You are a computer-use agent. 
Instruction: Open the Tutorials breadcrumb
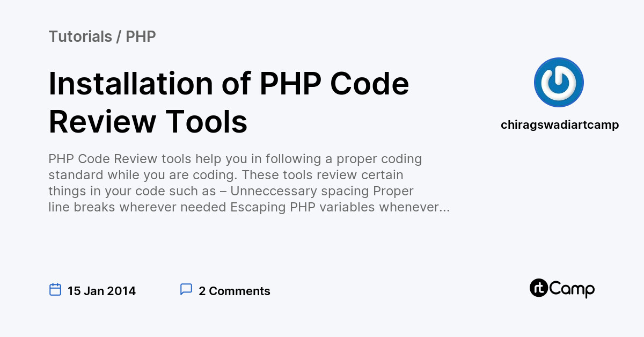(x=80, y=36)
